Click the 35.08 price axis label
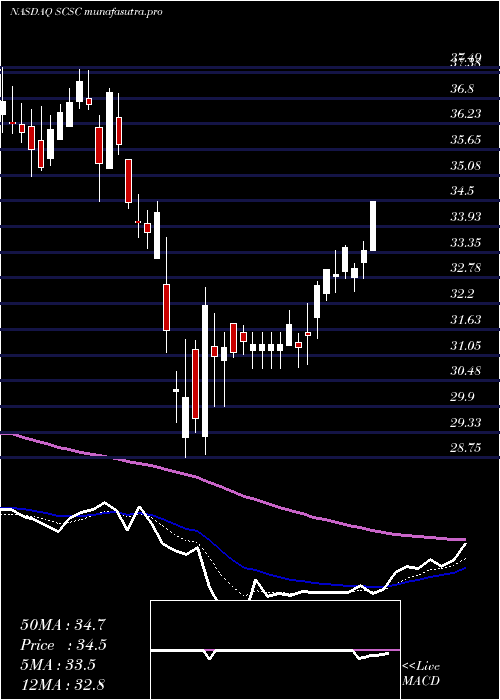This screenshot has width=500, height=700. pos(466,166)
